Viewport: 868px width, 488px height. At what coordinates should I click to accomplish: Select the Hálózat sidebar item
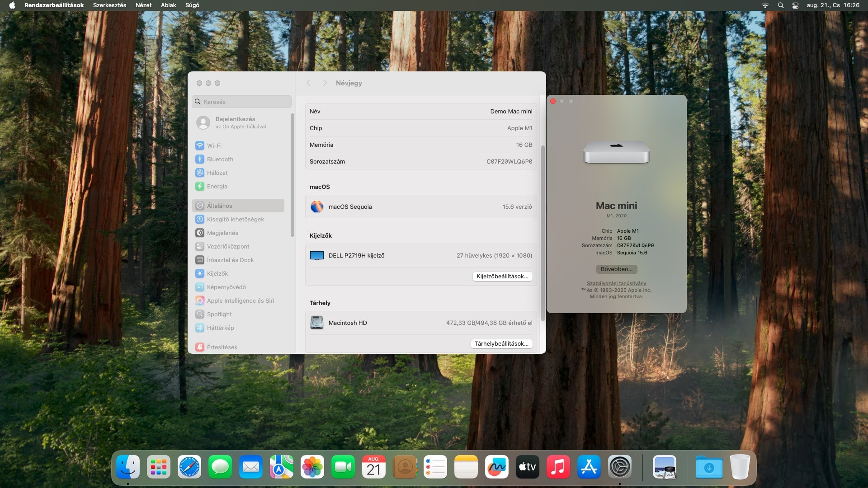pyautogui.click(x=217, y=173)
